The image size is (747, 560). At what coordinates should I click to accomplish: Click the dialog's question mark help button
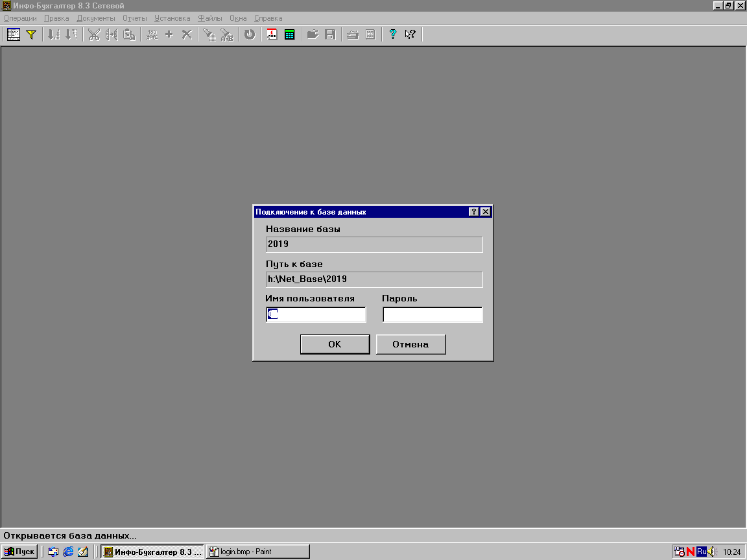[473, 212]
